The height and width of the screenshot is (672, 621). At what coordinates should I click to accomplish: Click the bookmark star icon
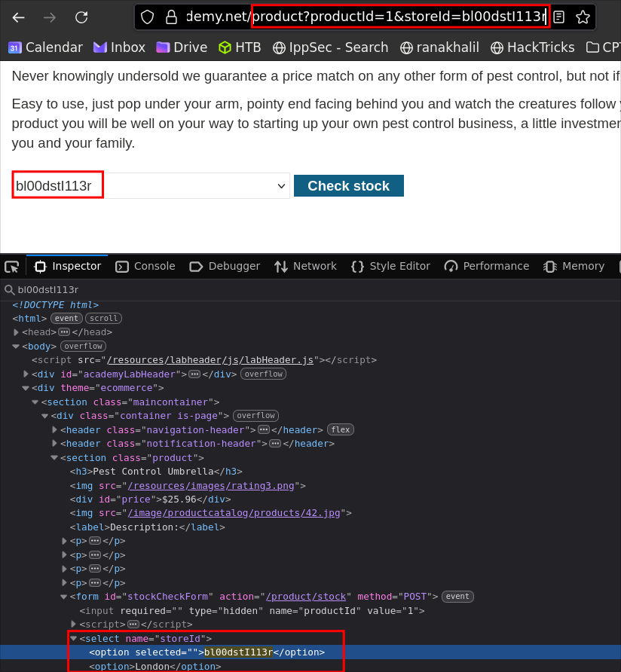point(583,17)
